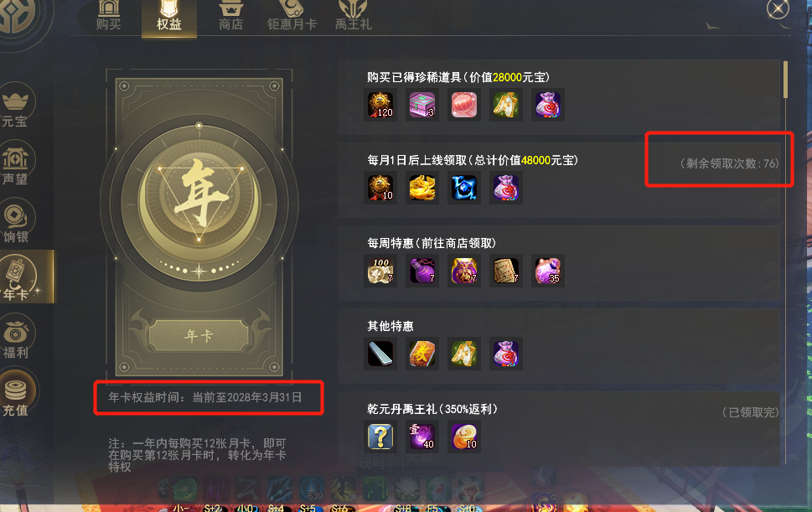Screen dimensions: 812x512
Task: Click the pink lantern reward item
Action: (x=464, y=105)
